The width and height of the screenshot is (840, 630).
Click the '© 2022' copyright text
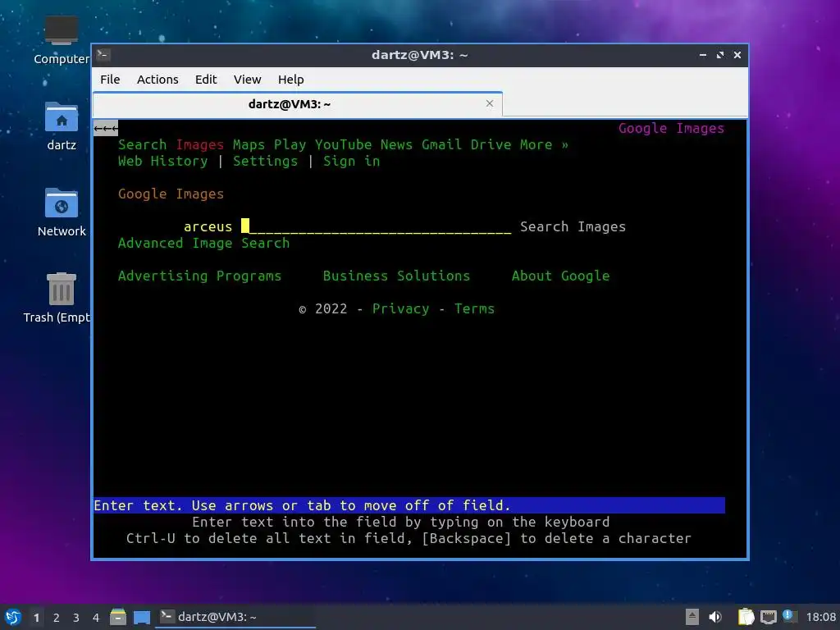pyautogui.click(x=323, y=308)
